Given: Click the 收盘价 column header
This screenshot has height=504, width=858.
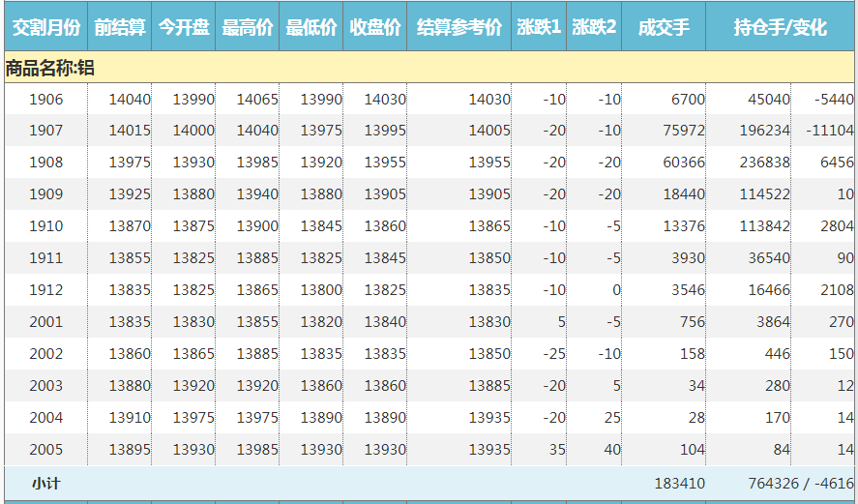Looking at the screenshot, I should (374, 28).
